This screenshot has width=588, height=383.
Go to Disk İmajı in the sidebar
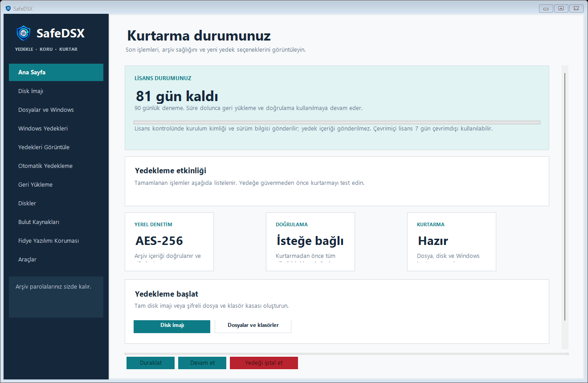pyautogui.click(x=56, y=91)
